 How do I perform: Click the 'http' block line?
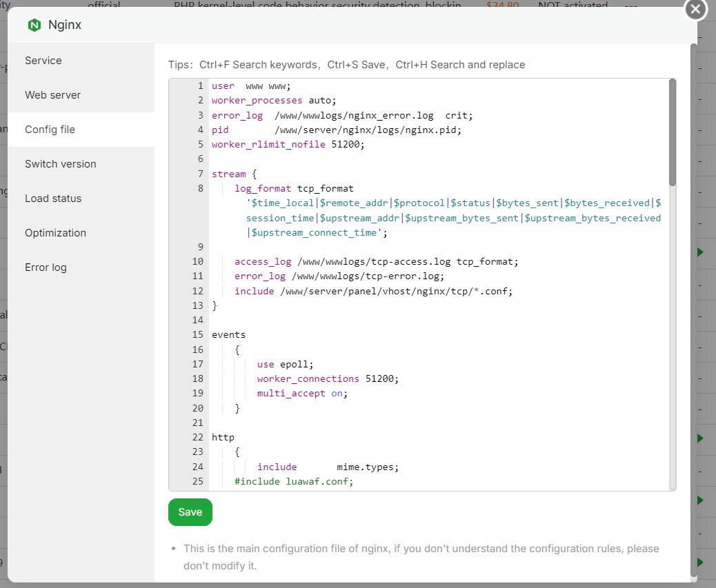pos(223,437)
